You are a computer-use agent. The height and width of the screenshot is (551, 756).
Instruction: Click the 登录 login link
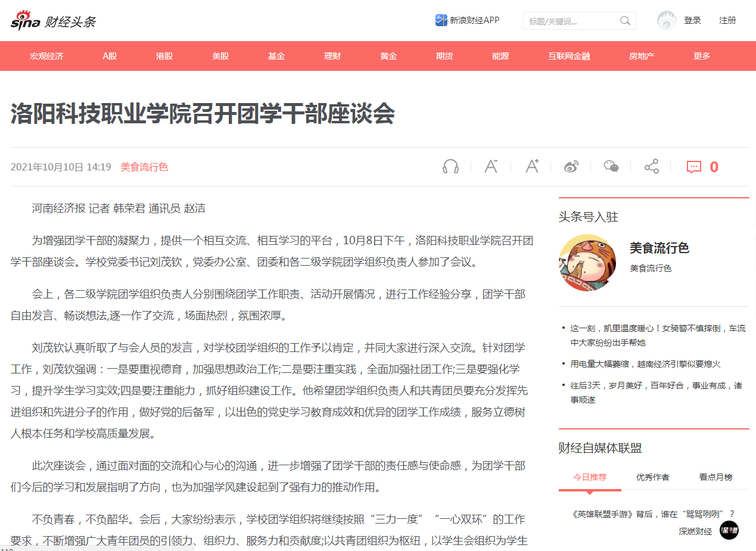(692, 20)
